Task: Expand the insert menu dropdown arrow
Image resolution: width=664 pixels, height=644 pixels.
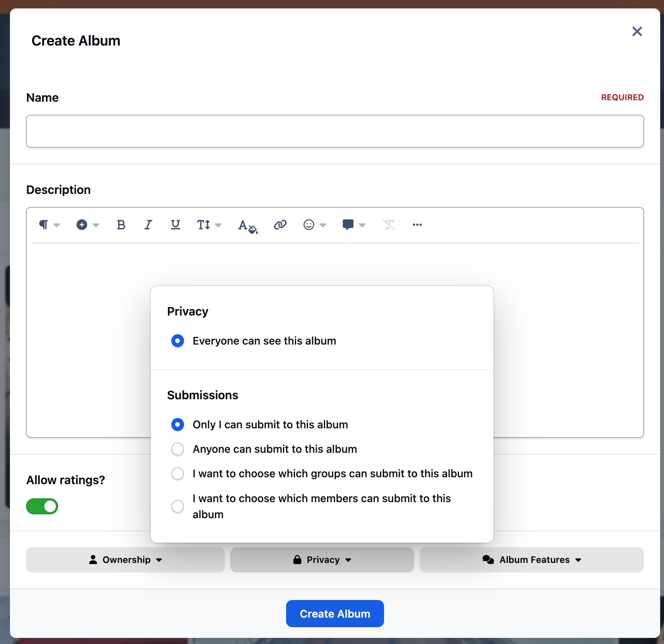Action: [96, 225]
